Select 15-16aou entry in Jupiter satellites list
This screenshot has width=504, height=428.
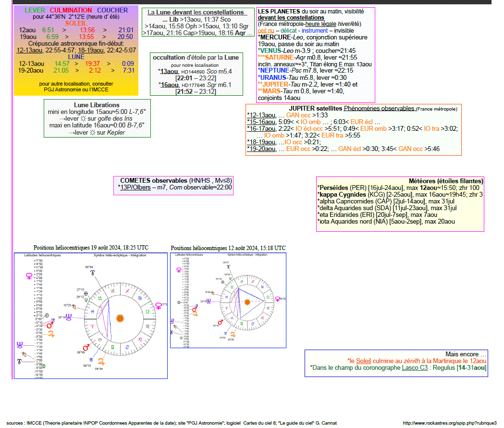(261, 122)
